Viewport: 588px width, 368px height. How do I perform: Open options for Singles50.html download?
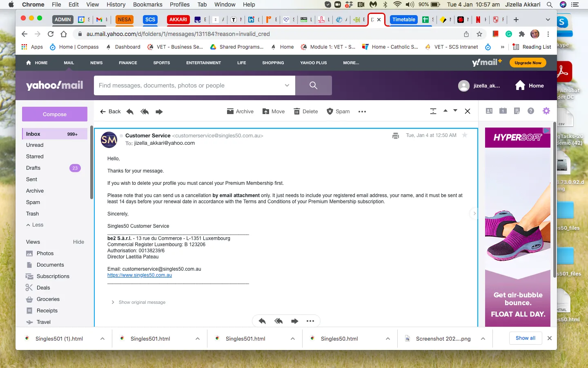click(388, 339)
